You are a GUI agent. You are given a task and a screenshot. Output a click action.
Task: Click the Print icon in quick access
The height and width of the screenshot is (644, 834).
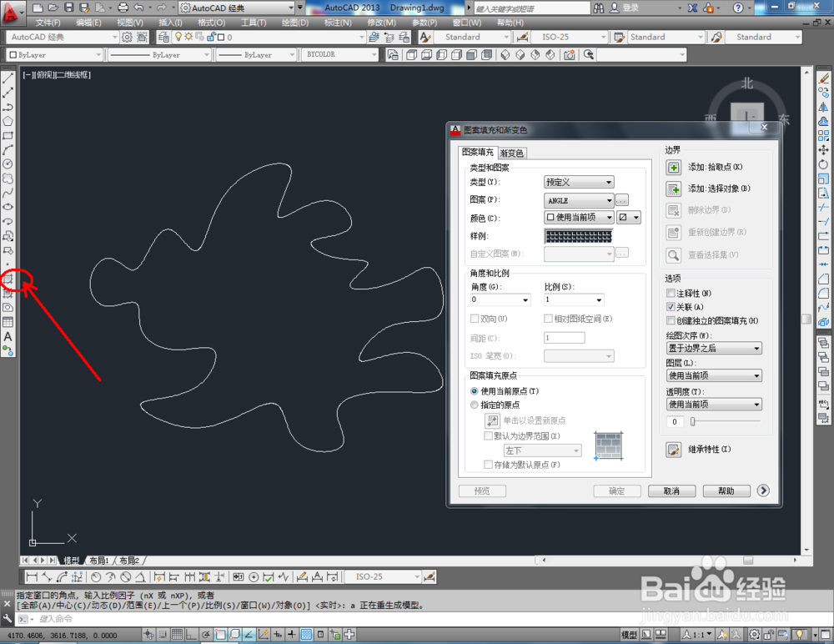point(123,8)
